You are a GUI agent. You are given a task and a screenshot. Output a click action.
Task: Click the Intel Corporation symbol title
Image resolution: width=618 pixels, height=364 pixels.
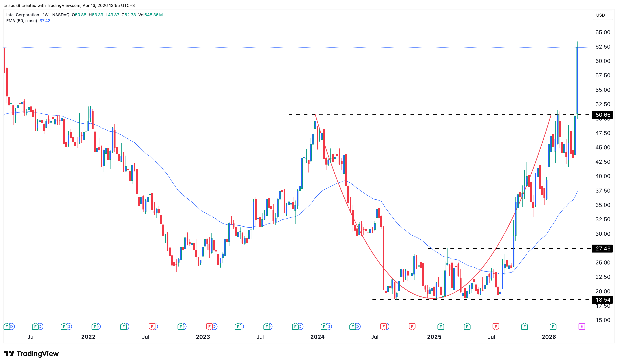pos(23,15)
